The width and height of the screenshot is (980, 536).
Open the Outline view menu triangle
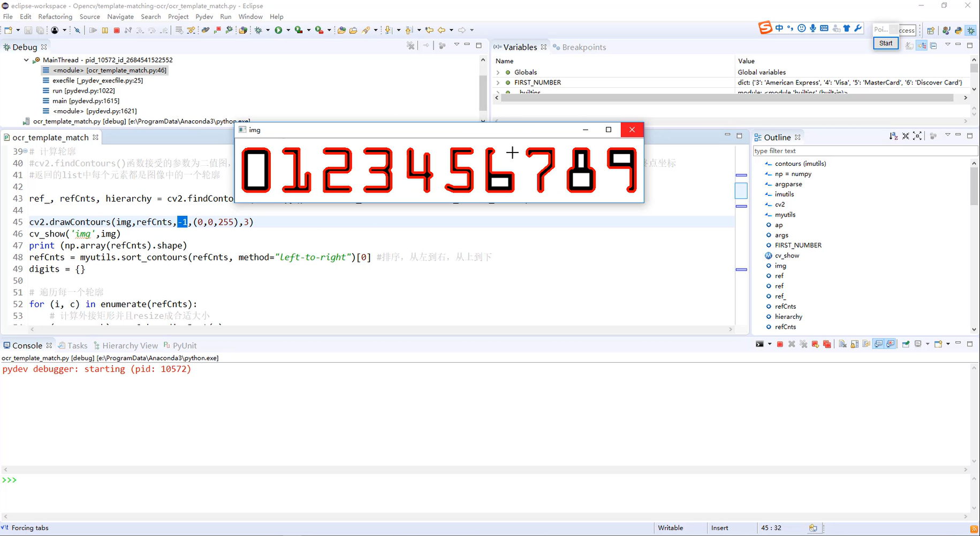pyautogui.click(x=948, y=134)
